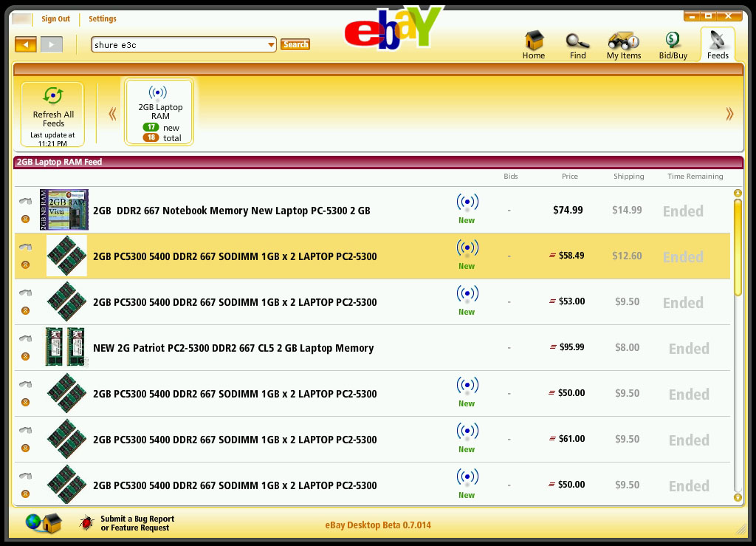Remove the $74.99 Notebook Memory listing

click(x=26, y=219)
